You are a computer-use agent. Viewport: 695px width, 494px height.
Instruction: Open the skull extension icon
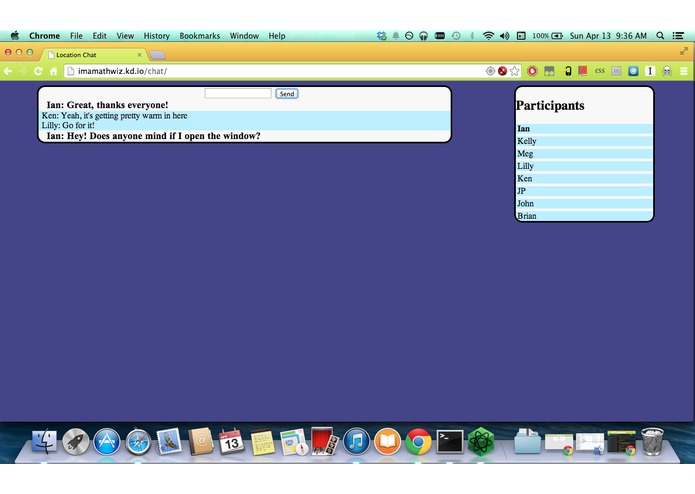667,71
